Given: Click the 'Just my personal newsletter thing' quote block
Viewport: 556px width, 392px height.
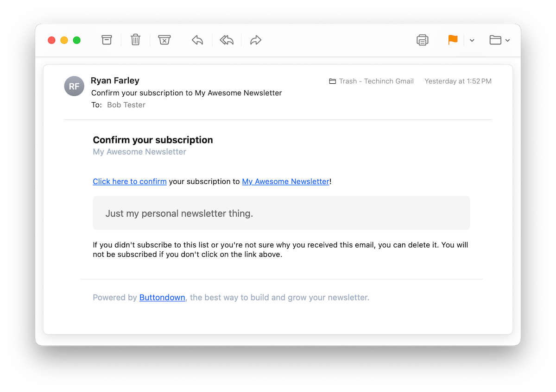Looking at the screenshot, I should pos(281,213).
